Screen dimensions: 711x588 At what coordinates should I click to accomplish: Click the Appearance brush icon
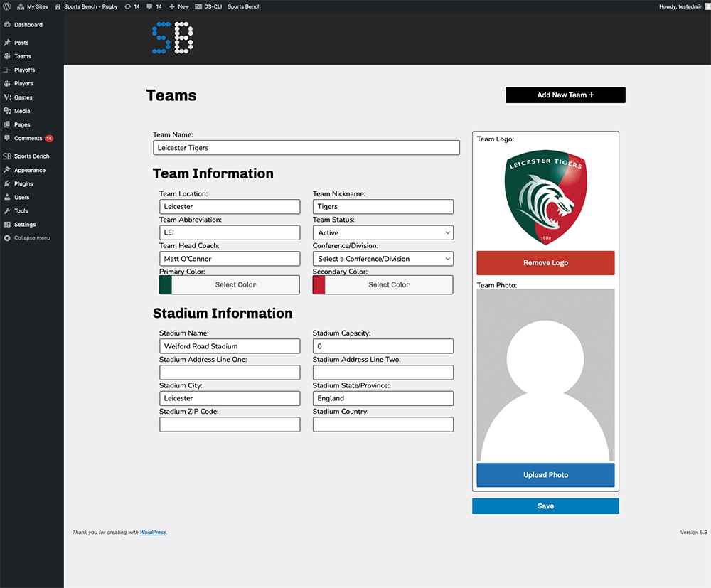tap(7, 170)
